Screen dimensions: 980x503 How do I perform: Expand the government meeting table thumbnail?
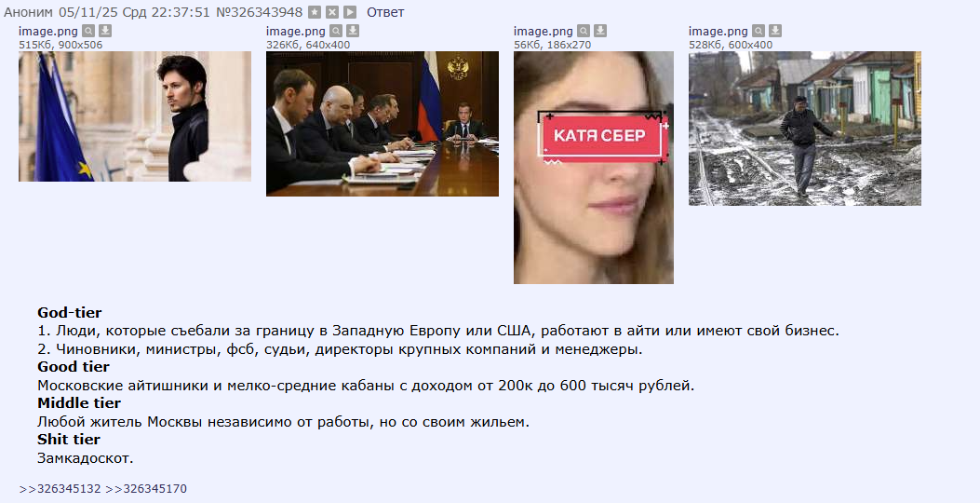pos(383,124)
